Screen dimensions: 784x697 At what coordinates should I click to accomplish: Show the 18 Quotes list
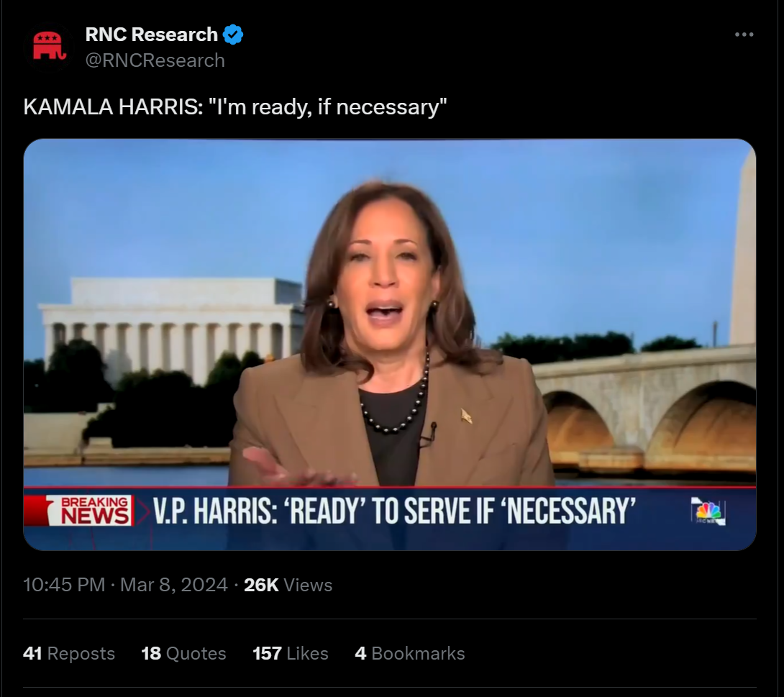pyautogui.click(x=183, y=654)
